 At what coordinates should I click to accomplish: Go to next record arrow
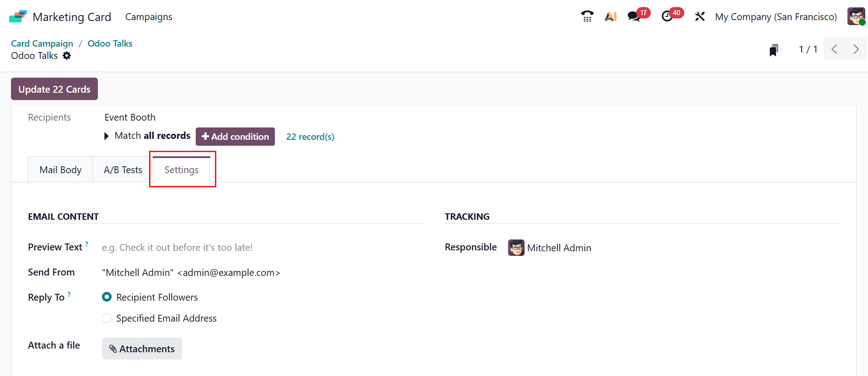[x=856, y=49]
